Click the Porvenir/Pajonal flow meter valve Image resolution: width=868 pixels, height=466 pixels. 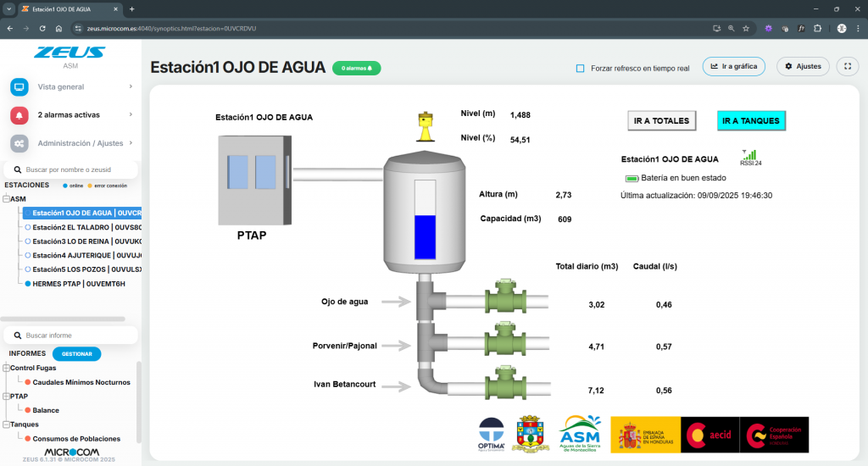point(505,340)
